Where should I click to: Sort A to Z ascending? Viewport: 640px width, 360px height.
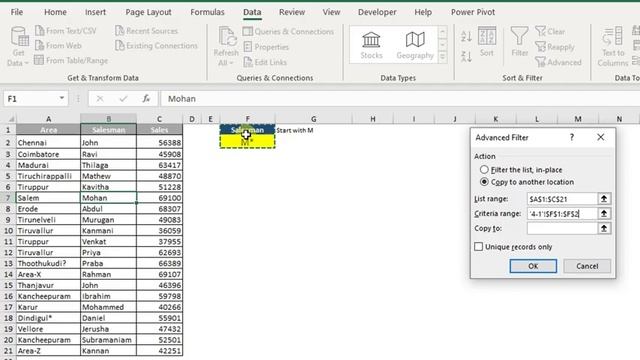pos(466,36)
